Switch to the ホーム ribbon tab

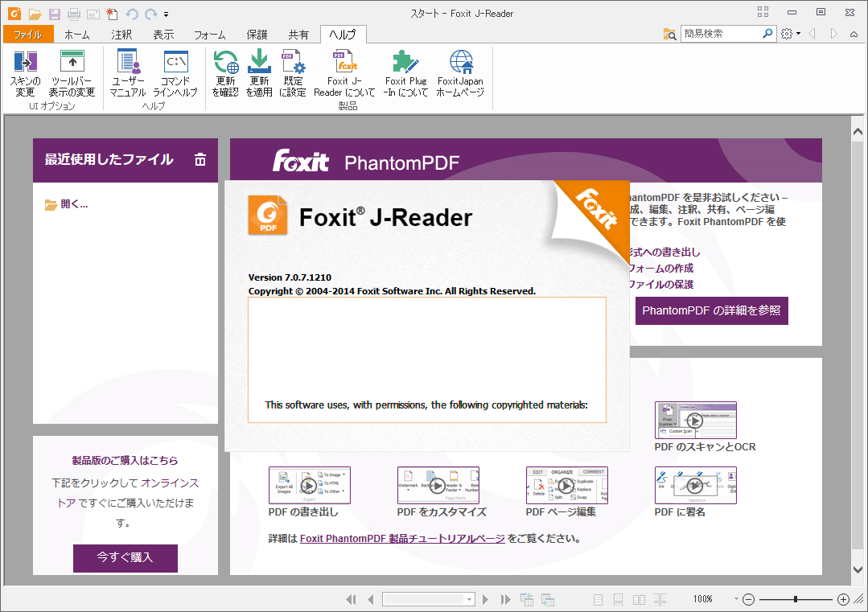[76, 35]
